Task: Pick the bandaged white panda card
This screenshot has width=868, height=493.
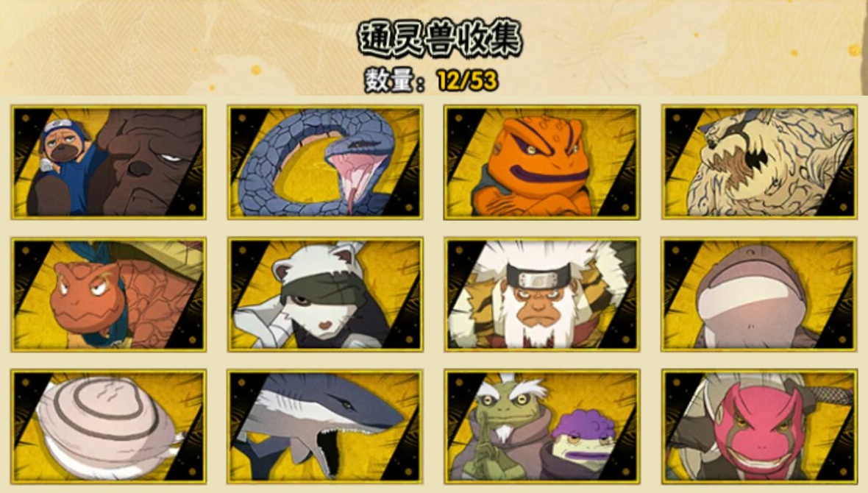Action: pos(325,294)
